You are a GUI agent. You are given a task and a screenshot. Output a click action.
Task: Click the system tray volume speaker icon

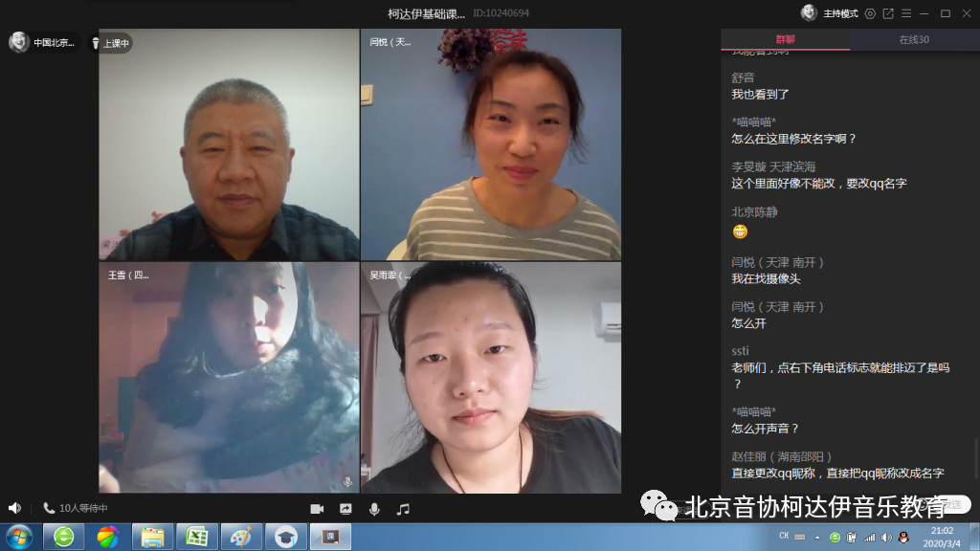tap(886, 538)
